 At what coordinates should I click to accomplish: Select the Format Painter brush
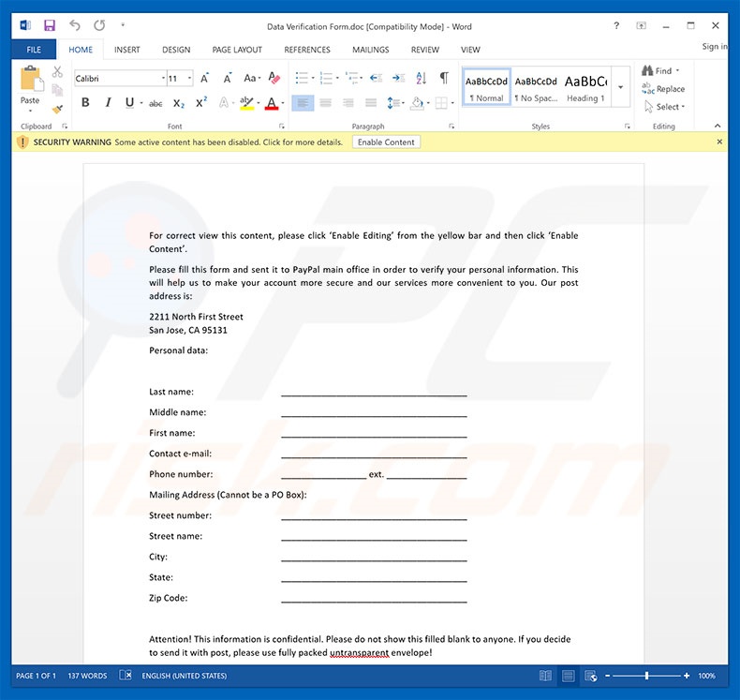[57, 109]
